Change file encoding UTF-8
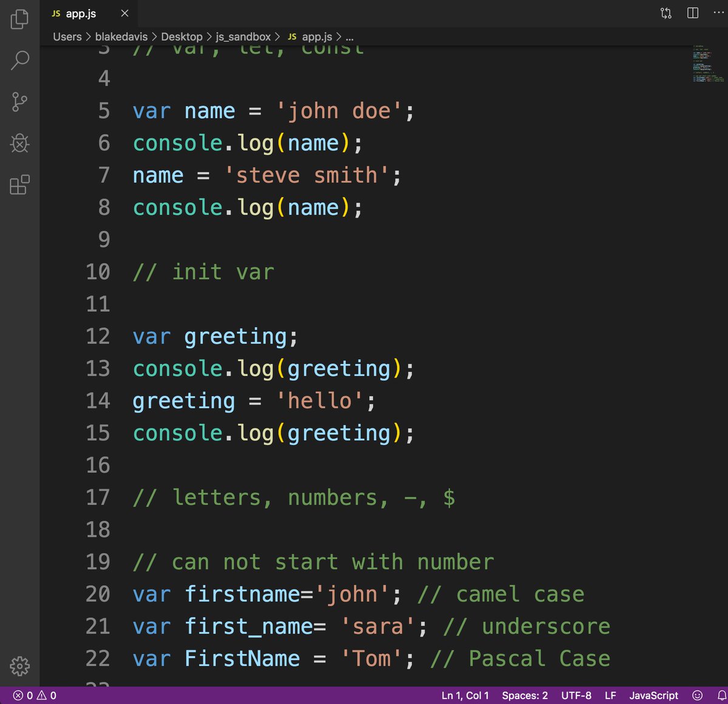The height and width of the screenshot is (704, 728). pos(576,696)
